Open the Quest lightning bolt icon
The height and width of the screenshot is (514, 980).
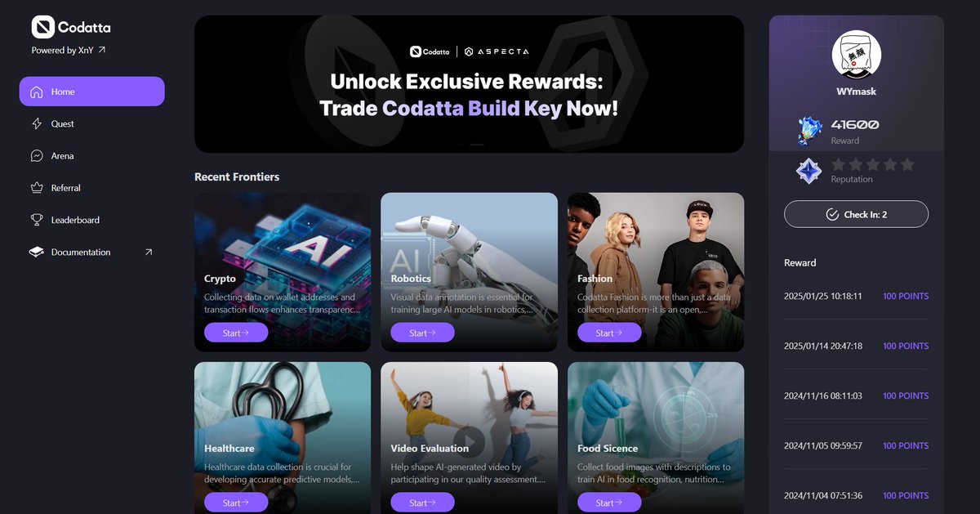point(37,123)
